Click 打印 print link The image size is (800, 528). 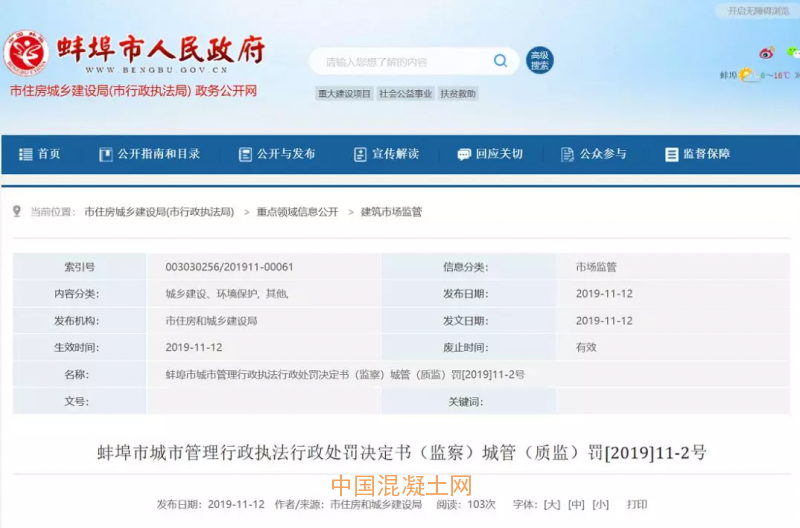tap(637, 504)
